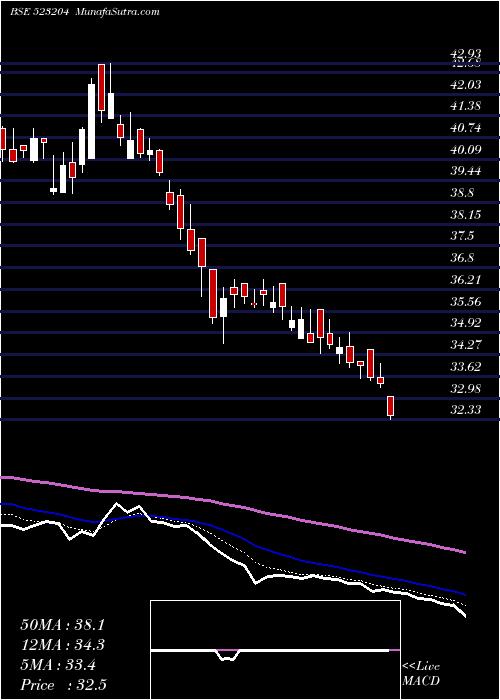Click the '12MA : 34.3' readout

[x=62, y=645]
